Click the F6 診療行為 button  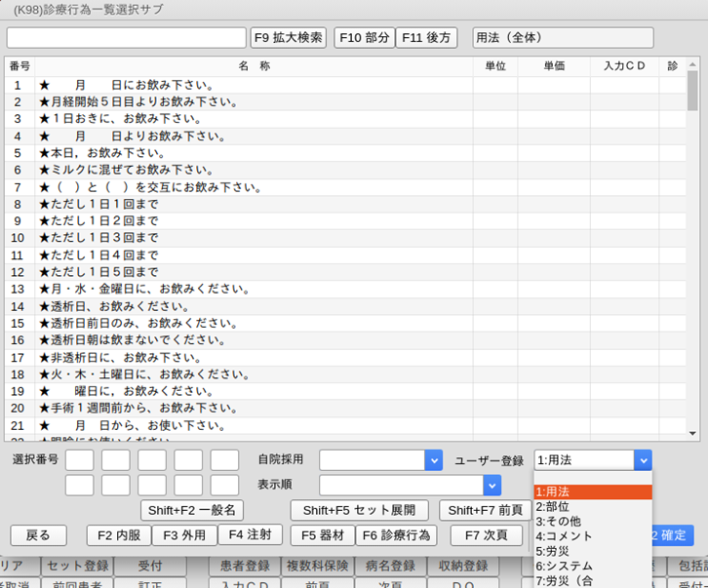click(396, 535)
